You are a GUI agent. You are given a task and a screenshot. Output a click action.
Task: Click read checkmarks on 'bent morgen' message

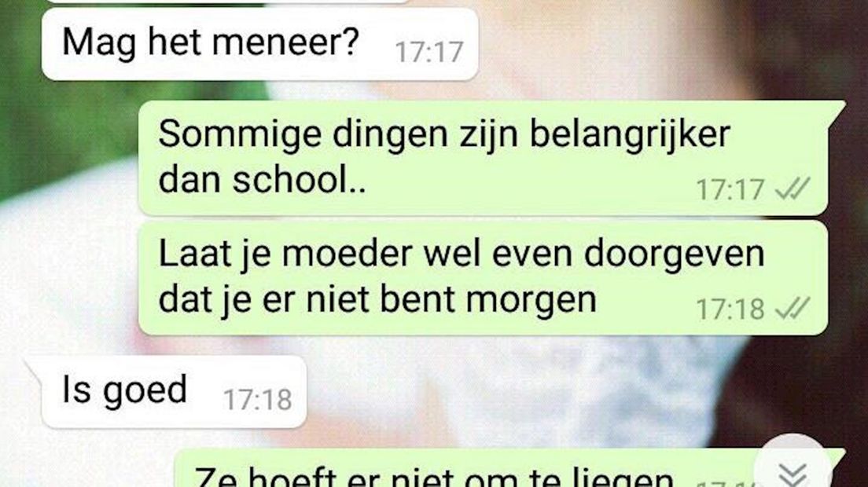click(x=793, y=309)
